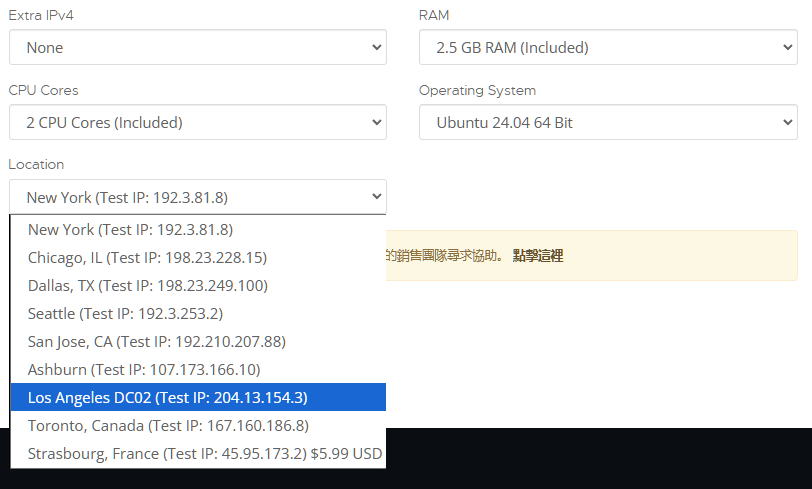Select New York location option
Viewport: 812px width, 489px height.
[x=130, y=229]
